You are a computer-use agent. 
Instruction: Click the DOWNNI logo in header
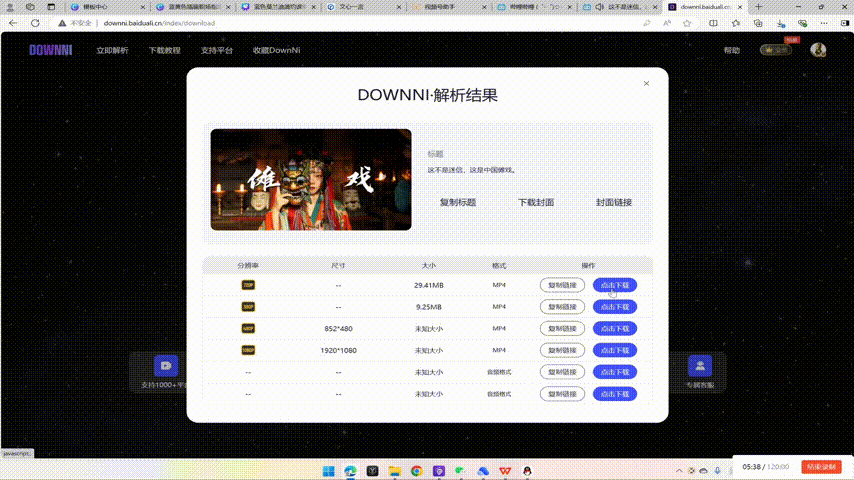(x=48, y=50)
